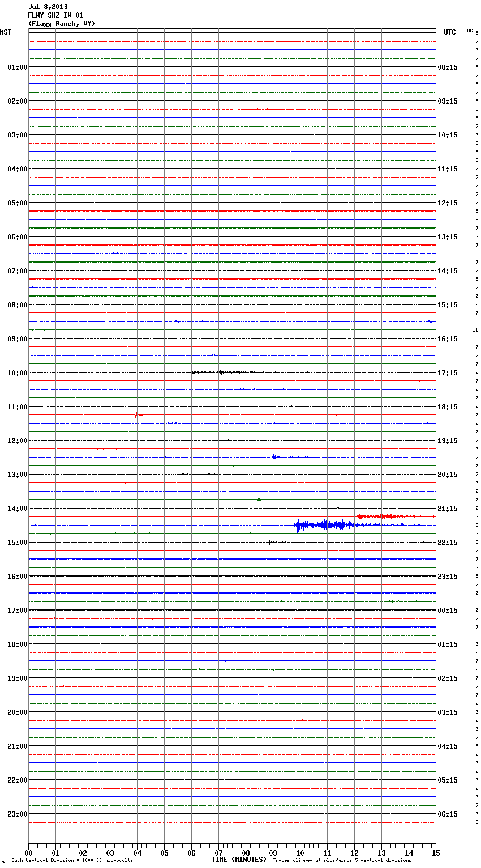
Task: Click the "09:15" UTC time label
Action: [x=448, y=101]
